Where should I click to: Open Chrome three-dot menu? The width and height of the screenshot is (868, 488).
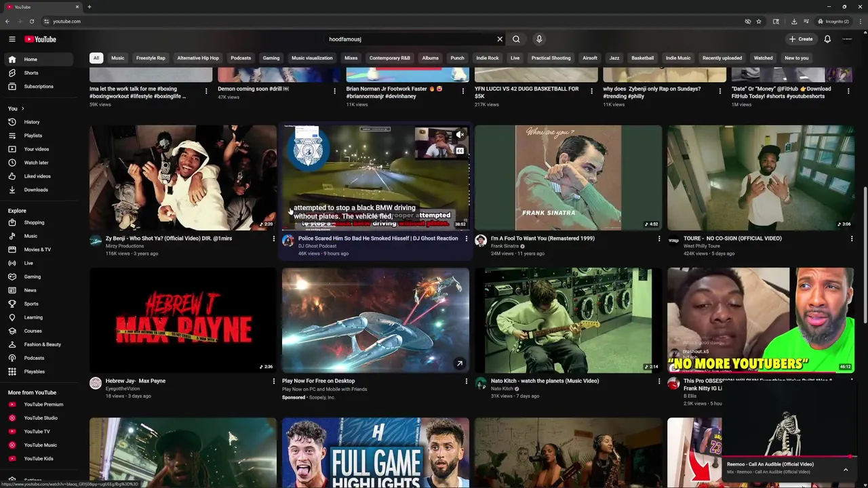pyautogui.click(x=861, y=21)
